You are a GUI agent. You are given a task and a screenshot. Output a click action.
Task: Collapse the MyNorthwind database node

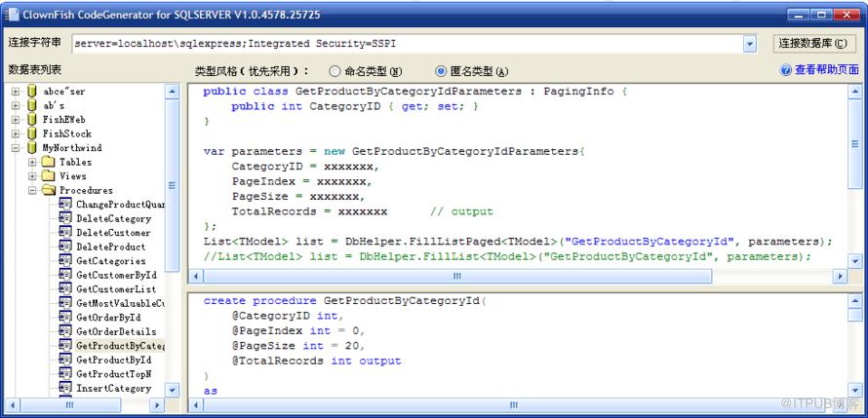(x=16, y=148)
